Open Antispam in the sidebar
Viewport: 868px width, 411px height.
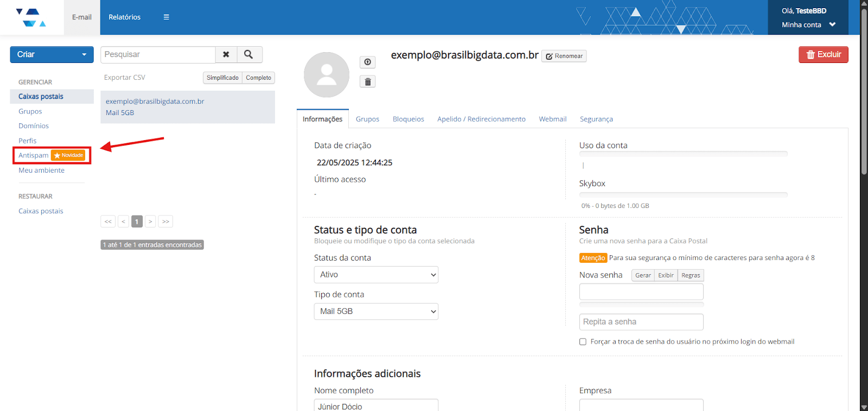click(34, 155)
